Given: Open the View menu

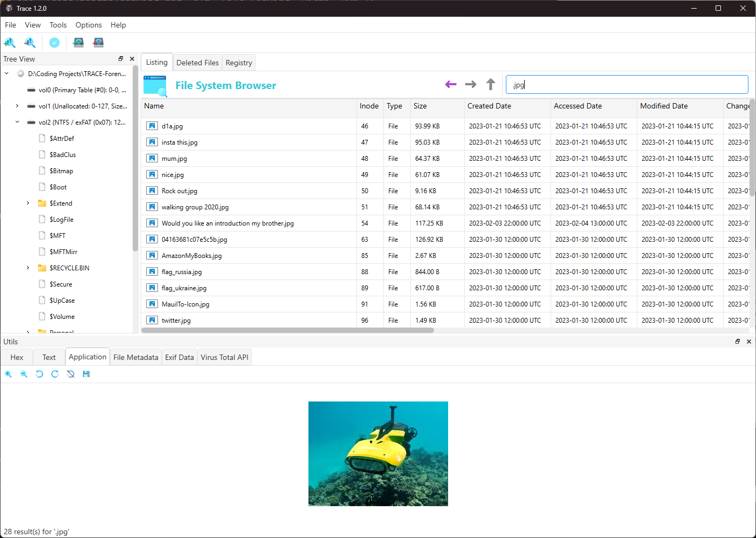Looking at the screenshot, I should tap(33, 25).
